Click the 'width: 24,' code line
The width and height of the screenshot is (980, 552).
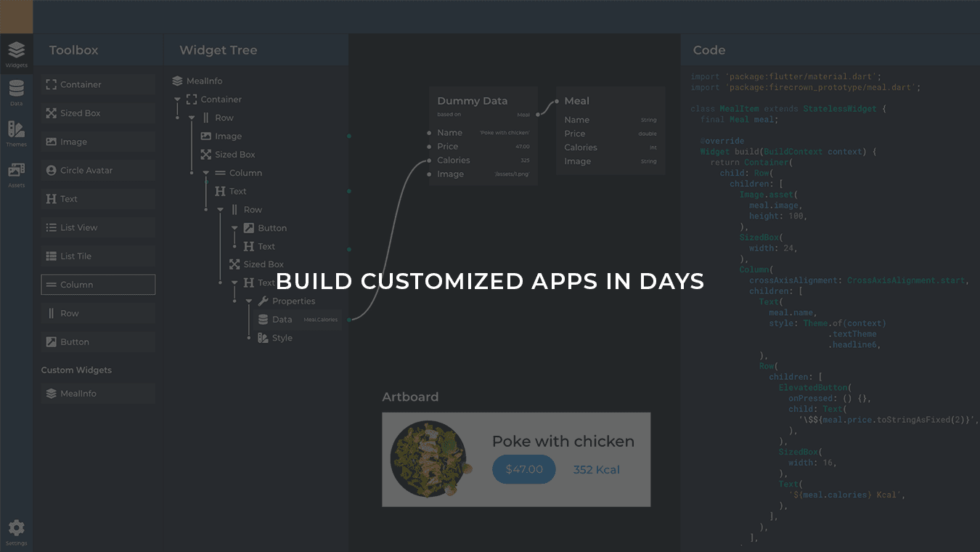click(773, 248)
